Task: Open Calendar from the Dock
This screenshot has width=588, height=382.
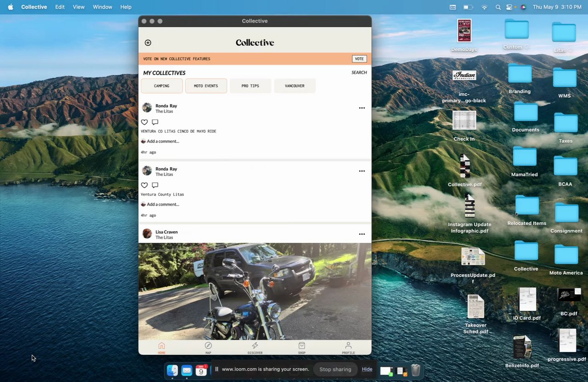Action: click(x=201, y=370)
